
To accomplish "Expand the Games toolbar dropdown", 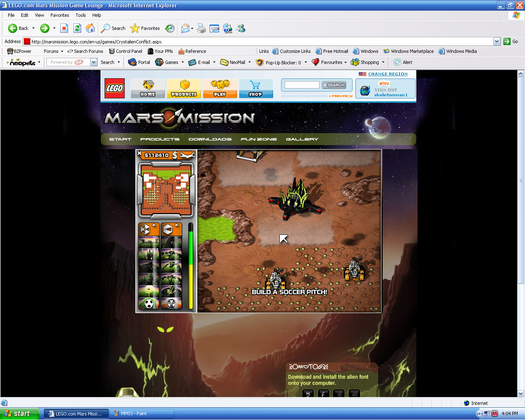I will (x=183, y=62).
